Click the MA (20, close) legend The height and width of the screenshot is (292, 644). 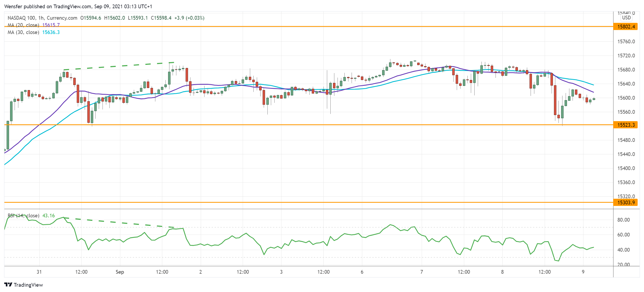coord(23,25)
